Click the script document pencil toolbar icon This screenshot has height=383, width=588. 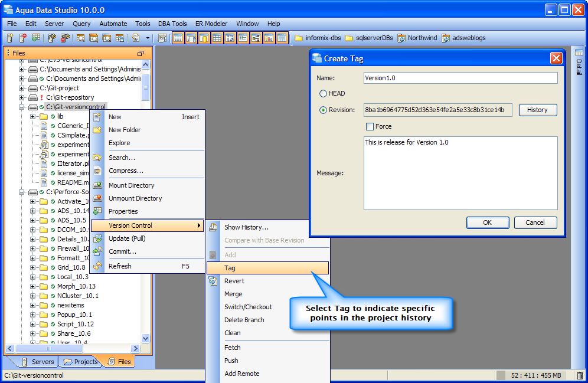(x=136, y=38)
